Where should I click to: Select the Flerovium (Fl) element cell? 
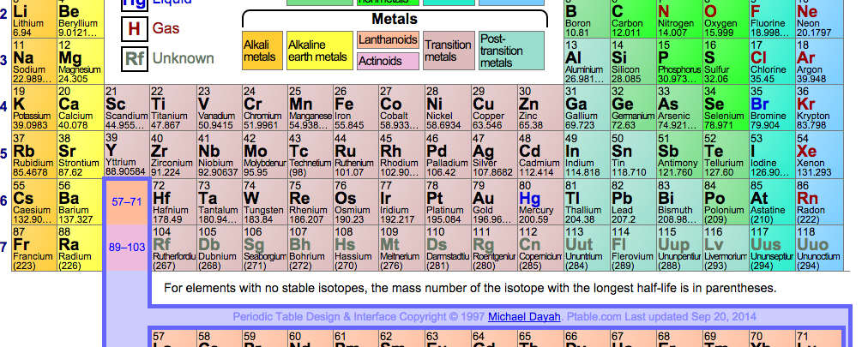(x=634, y=248)
